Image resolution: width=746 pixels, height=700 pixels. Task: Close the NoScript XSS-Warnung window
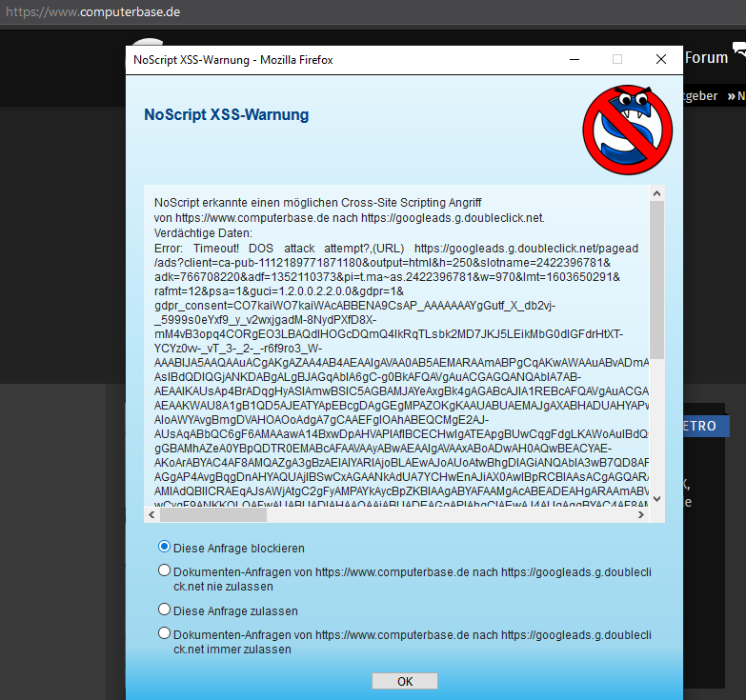click(x=661, y=59)
